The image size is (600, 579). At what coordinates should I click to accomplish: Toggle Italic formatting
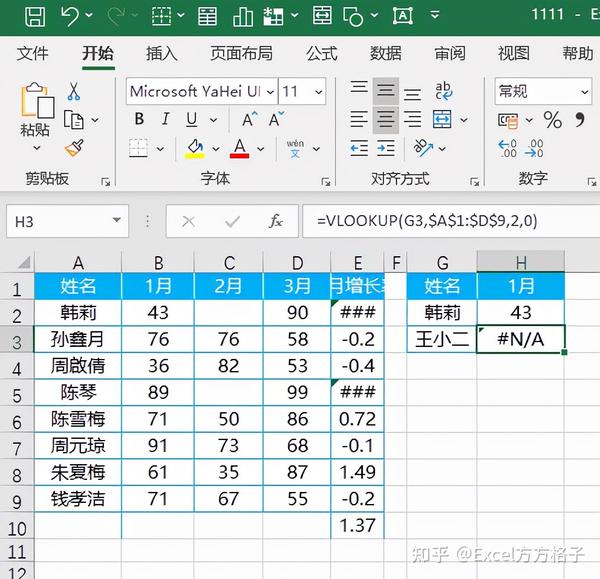tap(165, 119)
